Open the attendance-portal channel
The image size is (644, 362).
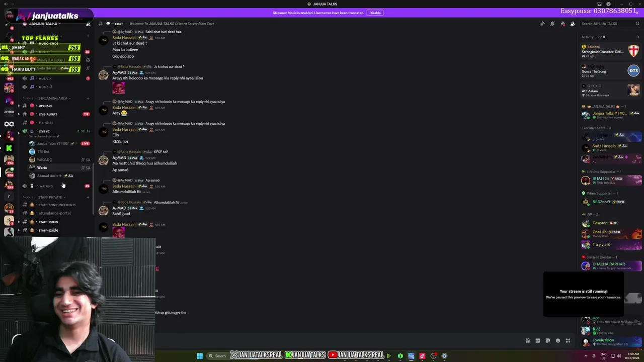click(x=55, y=213)
